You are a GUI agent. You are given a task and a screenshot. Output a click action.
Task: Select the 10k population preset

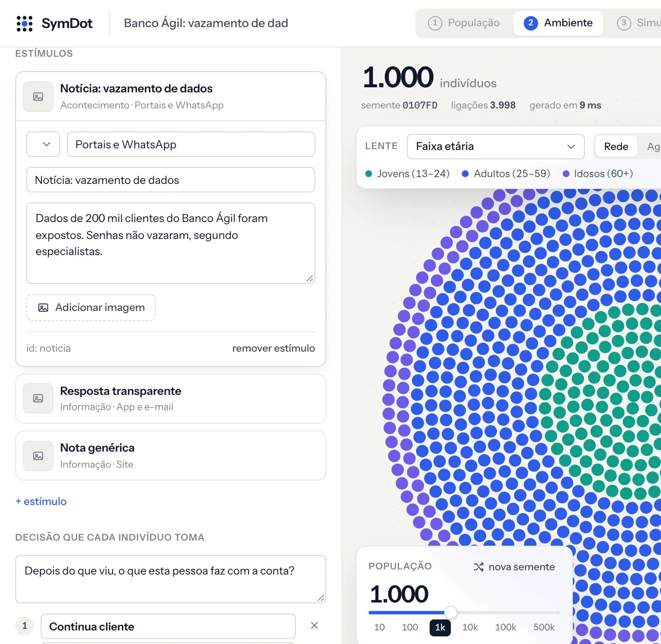tap(470, 627)
